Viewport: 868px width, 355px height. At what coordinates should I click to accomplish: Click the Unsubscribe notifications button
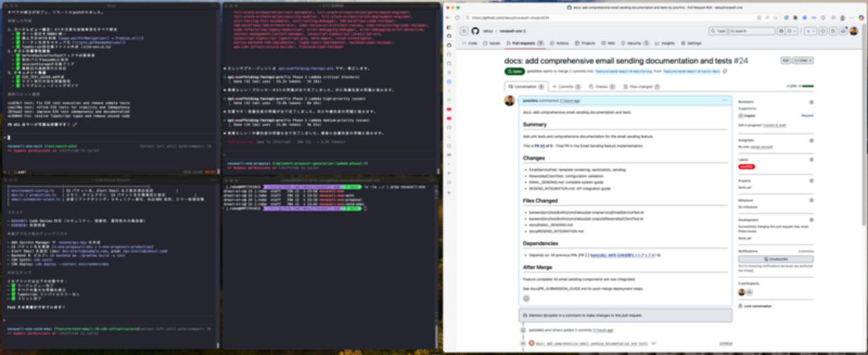pos(775,259)
